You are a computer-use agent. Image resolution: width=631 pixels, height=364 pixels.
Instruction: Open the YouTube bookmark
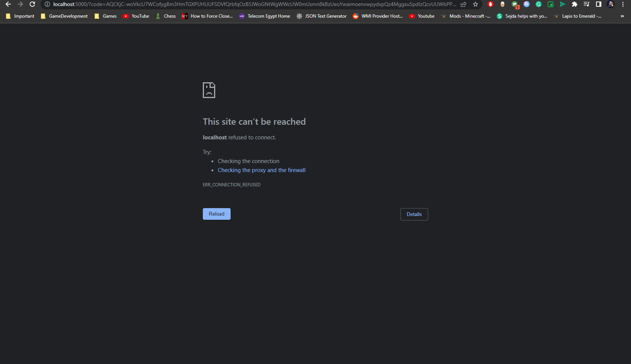[x=136, y=16]
